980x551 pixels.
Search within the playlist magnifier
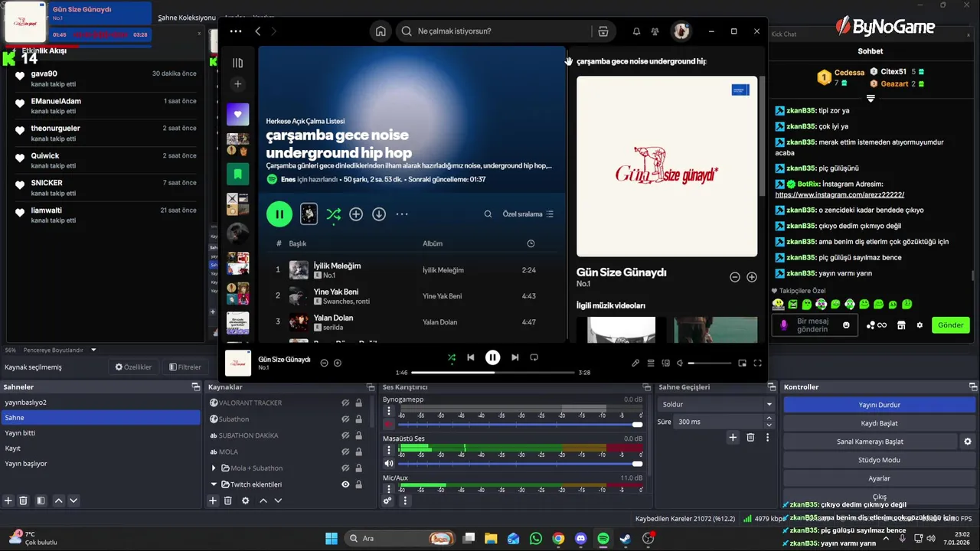488,214
